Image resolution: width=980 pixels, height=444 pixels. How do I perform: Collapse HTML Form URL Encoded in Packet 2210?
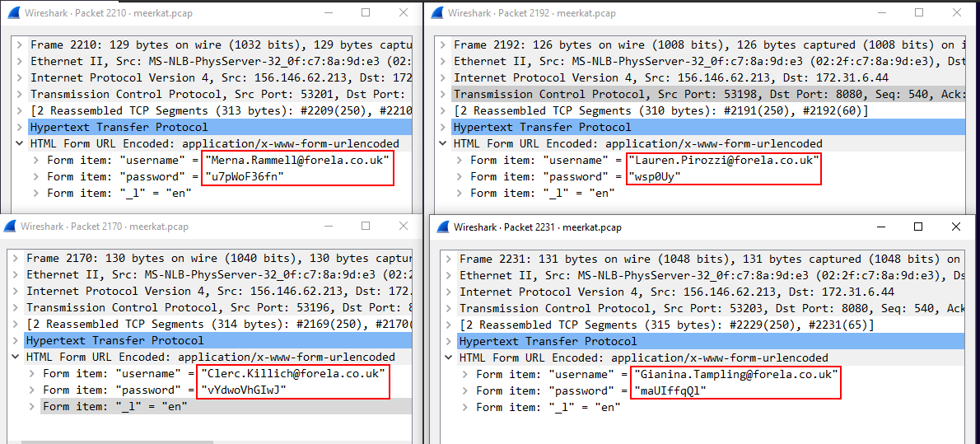click(20, 143)
